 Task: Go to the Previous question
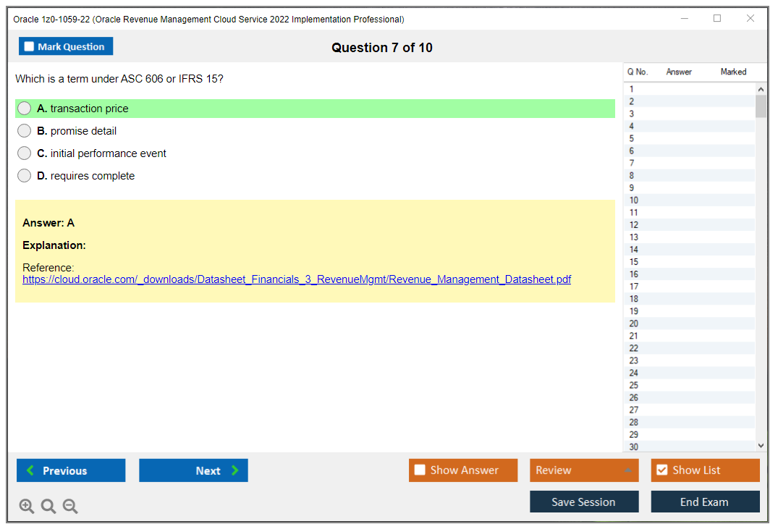71,470
